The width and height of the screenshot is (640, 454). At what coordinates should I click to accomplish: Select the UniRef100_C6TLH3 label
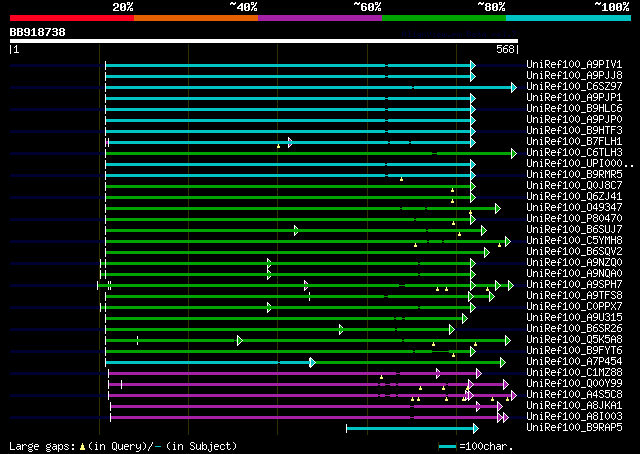coord(574,153)
